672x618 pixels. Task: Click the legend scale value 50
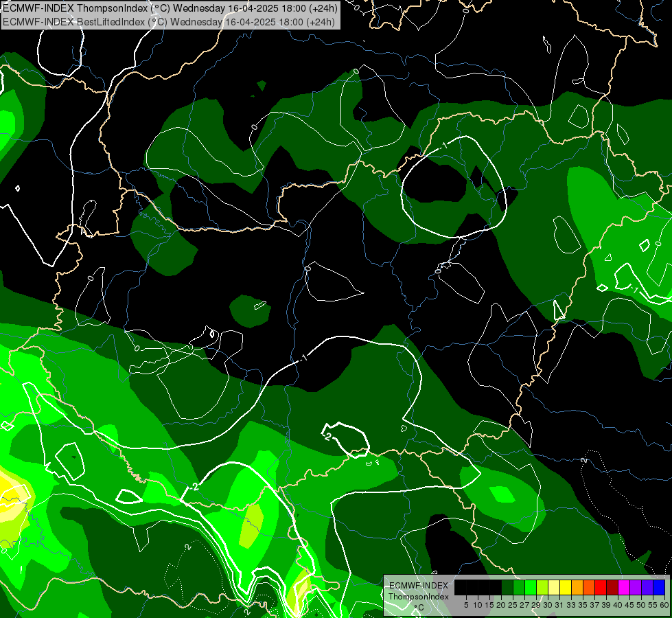(x=641, y=605)
